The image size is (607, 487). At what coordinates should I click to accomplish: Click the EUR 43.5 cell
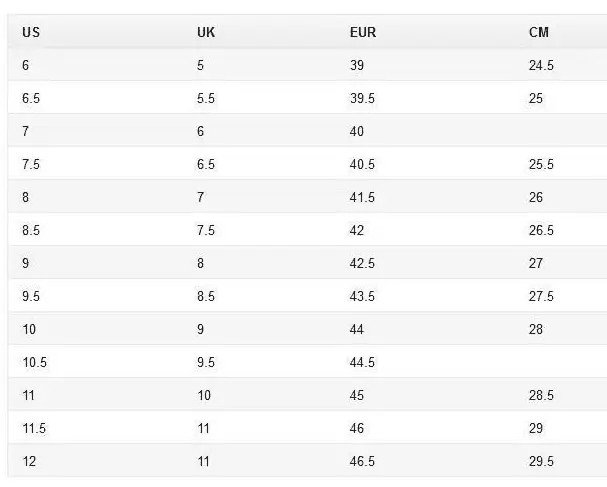click(362, 296)
